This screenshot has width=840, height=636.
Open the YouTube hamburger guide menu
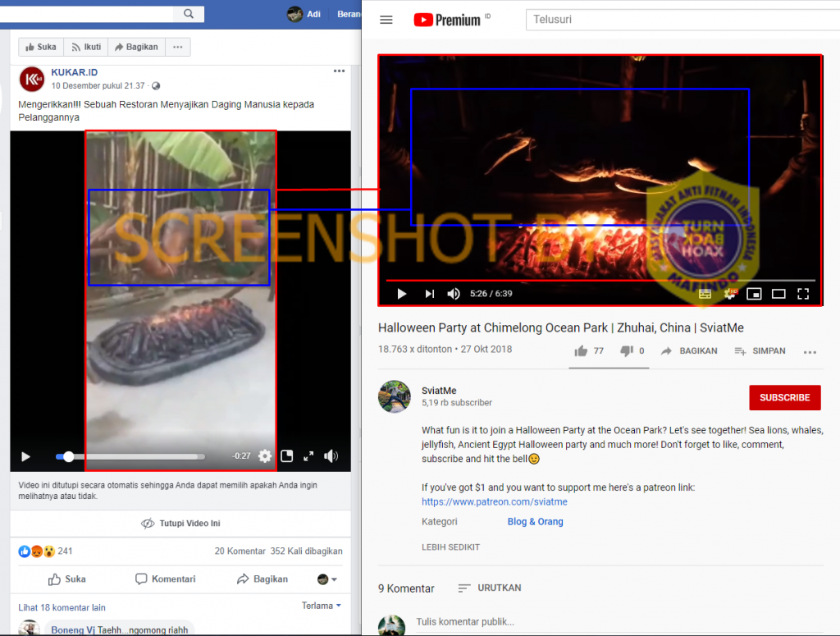386,20
